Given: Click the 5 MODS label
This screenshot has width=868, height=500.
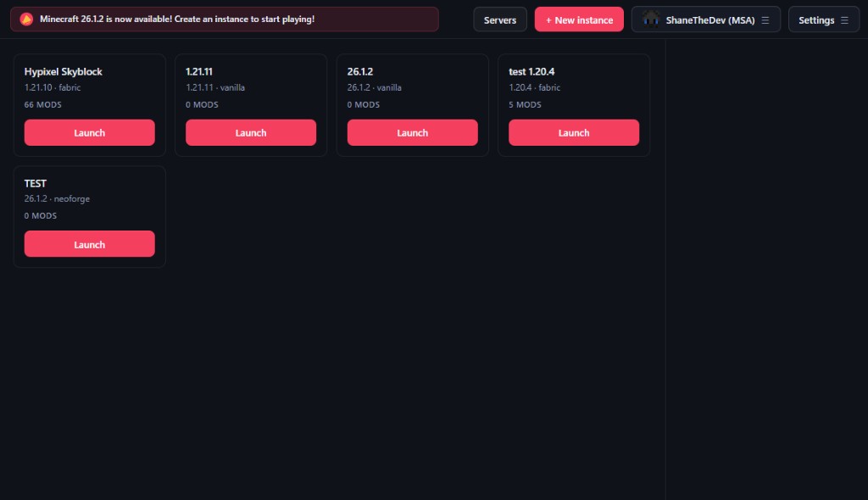Looking at the screenshot, I should [x=525, y=104].
